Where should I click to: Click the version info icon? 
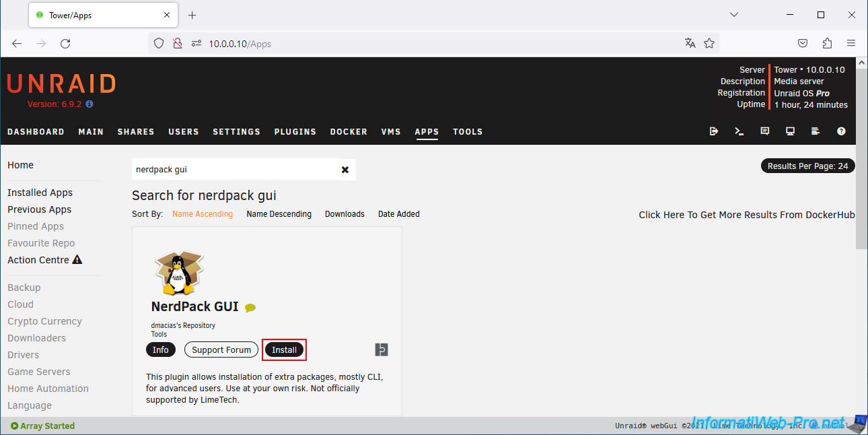89,104
